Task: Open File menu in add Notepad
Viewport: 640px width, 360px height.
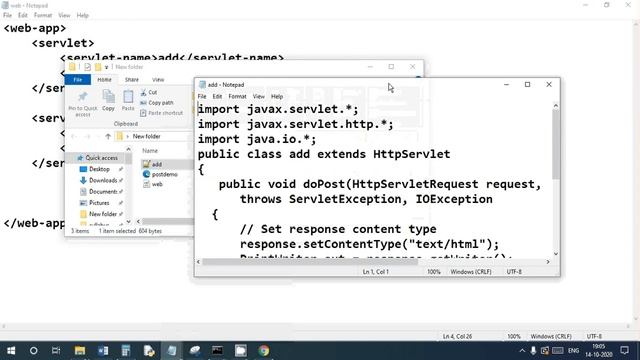Action: tap(202, 96)
